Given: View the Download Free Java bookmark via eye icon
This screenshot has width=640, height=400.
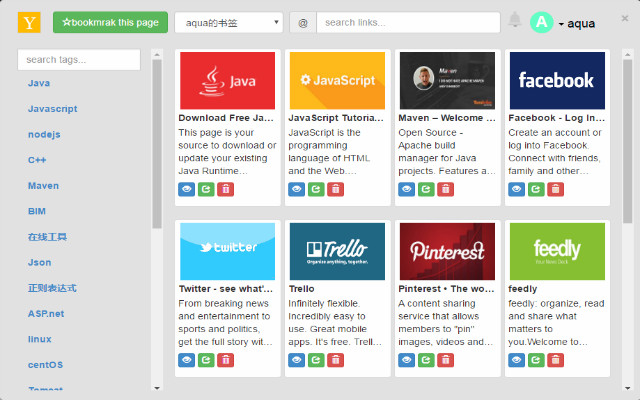Looking at the screenshot, I should pyautogui.click(x=187, y=189).
